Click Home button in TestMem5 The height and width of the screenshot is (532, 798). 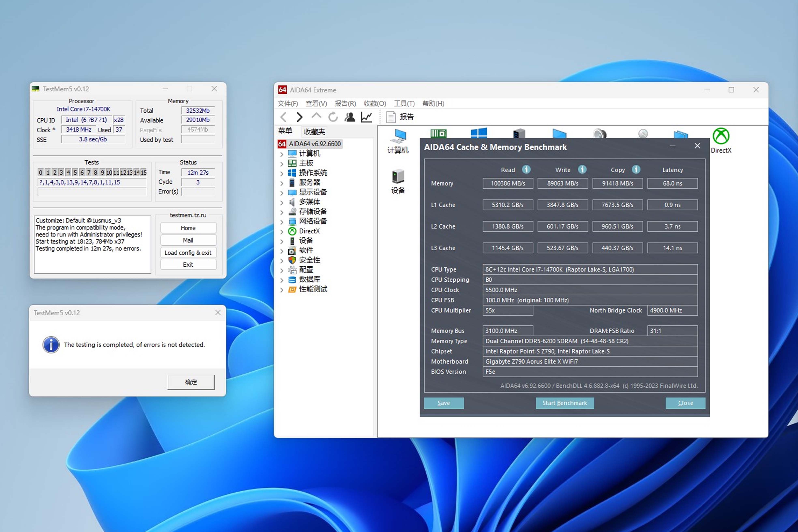pos(188,228)
